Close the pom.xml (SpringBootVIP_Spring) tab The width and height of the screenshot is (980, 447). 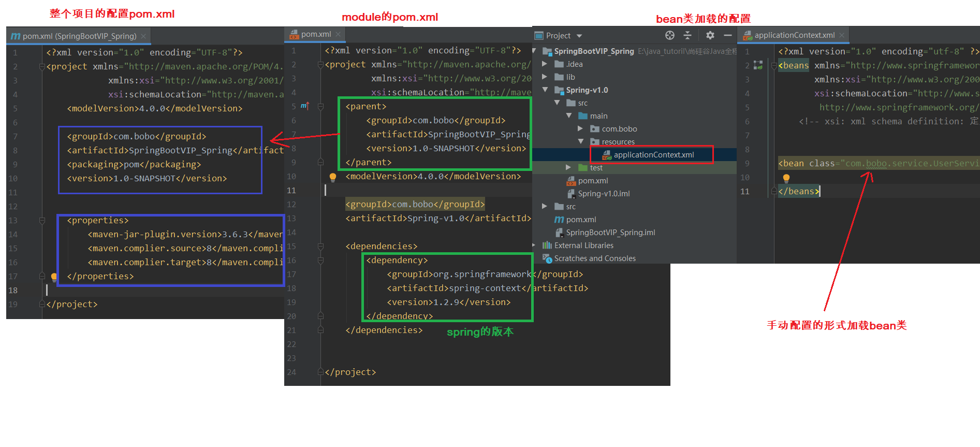143,36
